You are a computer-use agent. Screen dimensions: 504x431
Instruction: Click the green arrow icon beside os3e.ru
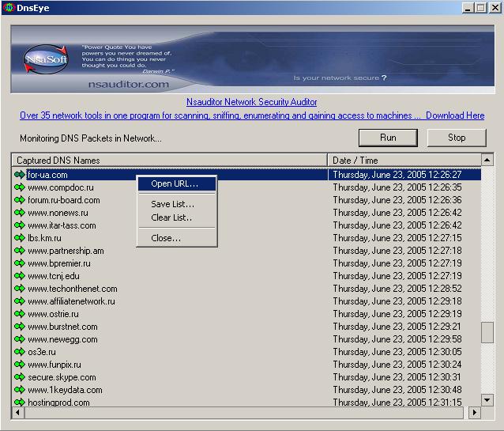pos(20,352)
